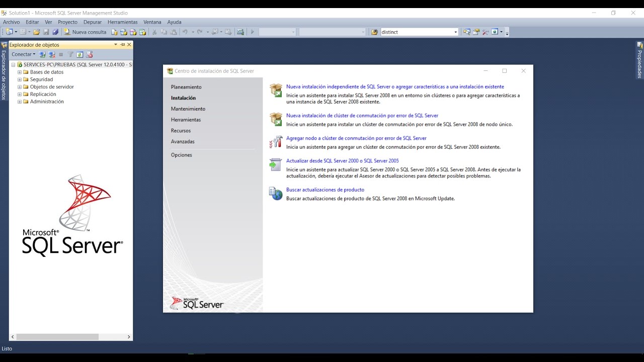Open the Conectar dropdown in Object Explorer

[x=24, y=54]
